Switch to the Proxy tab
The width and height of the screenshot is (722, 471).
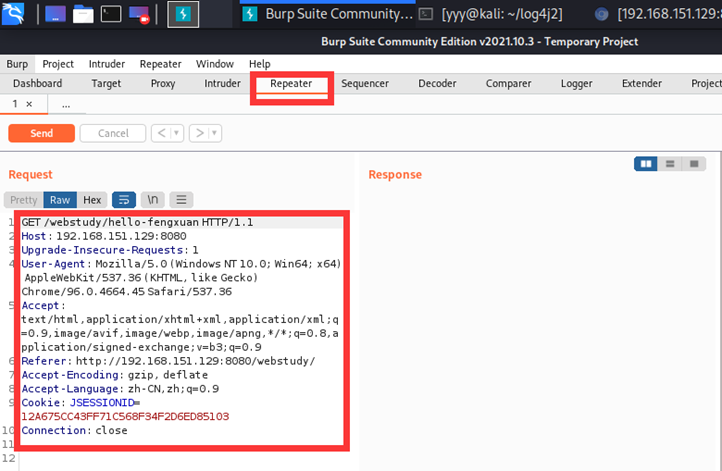tap(163, 83)
